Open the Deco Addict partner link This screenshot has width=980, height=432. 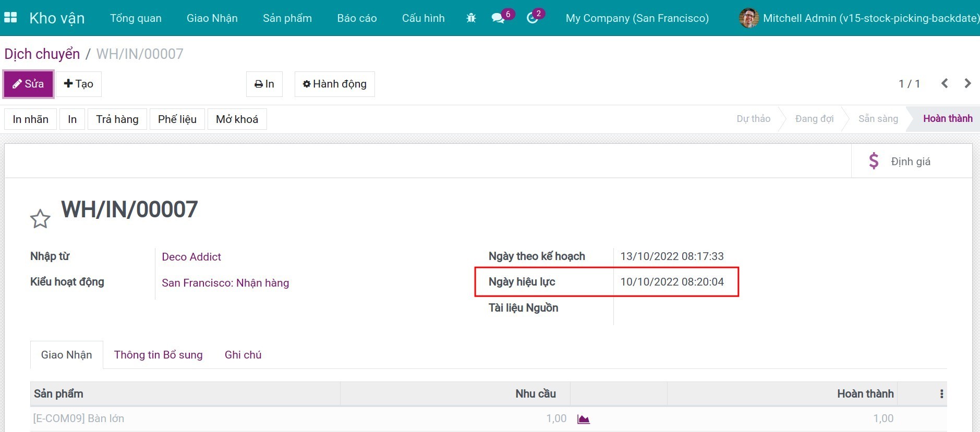[191, 257]
